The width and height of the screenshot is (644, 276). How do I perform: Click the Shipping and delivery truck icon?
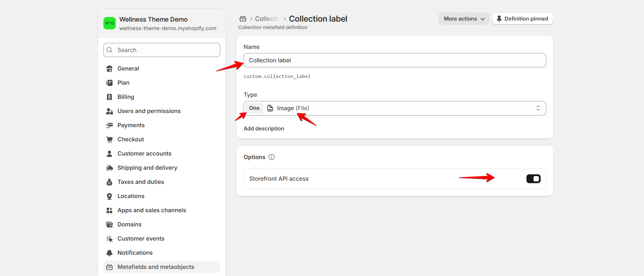[109, 168]
